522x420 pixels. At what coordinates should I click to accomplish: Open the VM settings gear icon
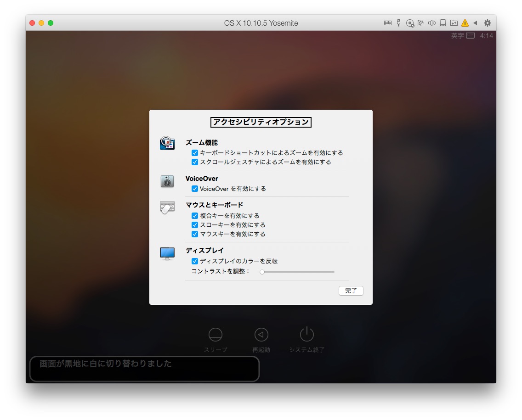[x=488, y=23]
